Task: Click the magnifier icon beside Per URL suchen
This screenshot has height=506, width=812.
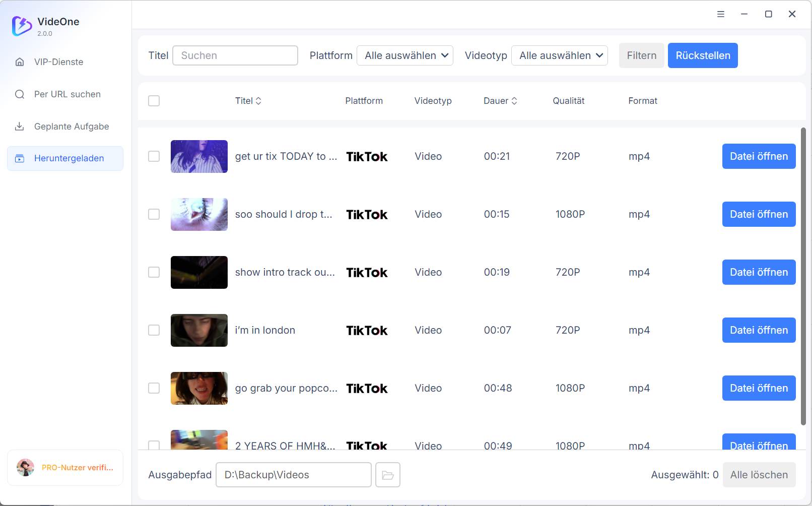Action: 20,94
